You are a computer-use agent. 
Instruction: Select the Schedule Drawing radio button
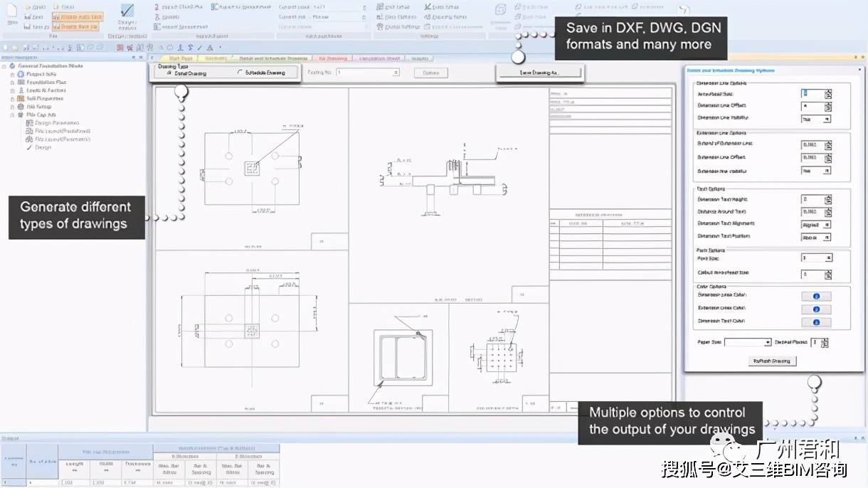tap(239, 73)
